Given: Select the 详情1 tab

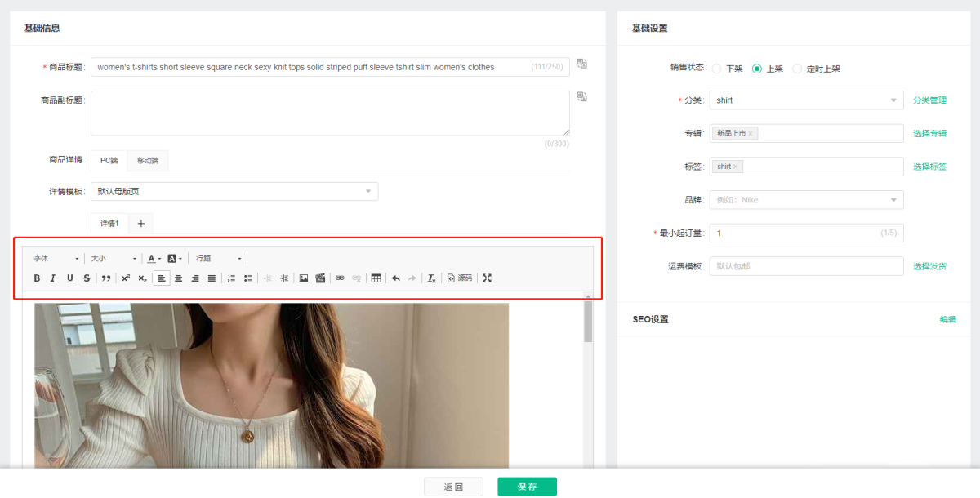Looking at the screenshot, I should (x=109, y=223).
